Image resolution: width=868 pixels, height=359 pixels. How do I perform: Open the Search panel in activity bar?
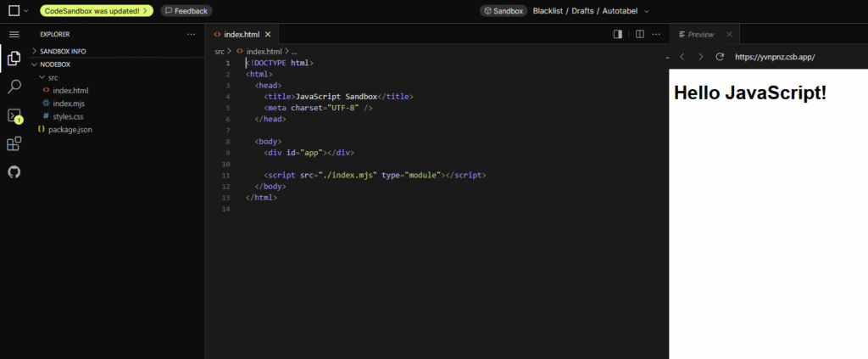coord(14,87)
